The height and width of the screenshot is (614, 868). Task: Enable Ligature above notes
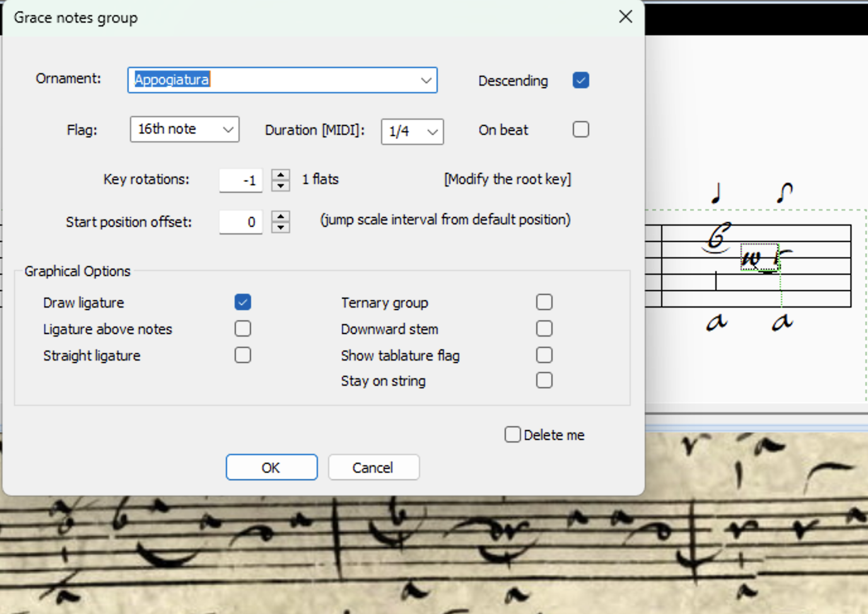point(243,329)
